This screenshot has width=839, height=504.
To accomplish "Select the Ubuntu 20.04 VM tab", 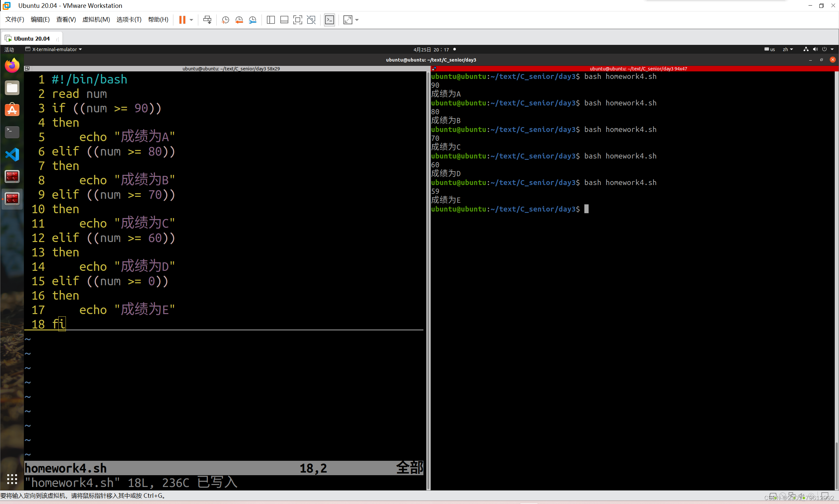I will 31,38.
